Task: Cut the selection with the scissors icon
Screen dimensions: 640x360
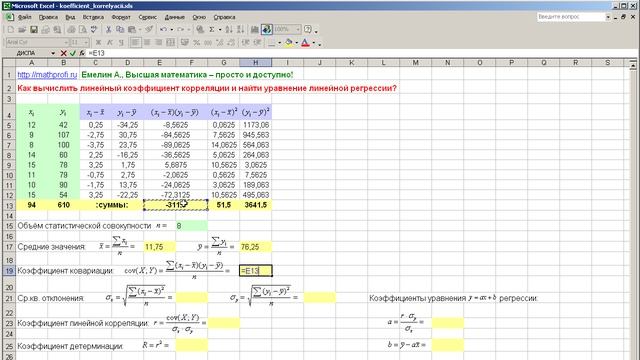Action: point(108,29)
